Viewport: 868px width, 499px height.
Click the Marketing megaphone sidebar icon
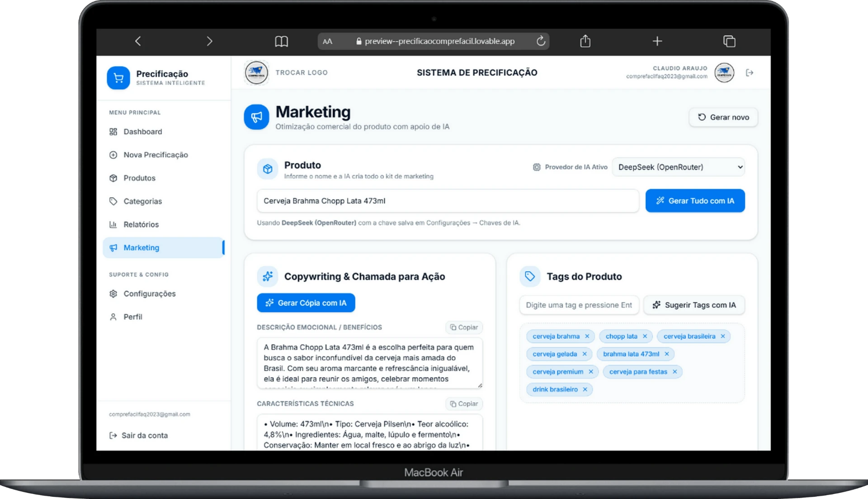[x=113, y=247]
